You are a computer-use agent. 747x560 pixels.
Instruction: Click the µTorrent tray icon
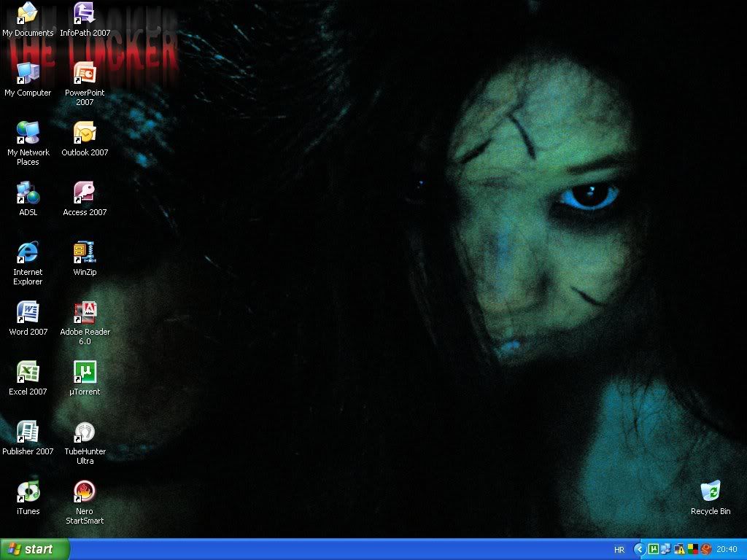654,549
